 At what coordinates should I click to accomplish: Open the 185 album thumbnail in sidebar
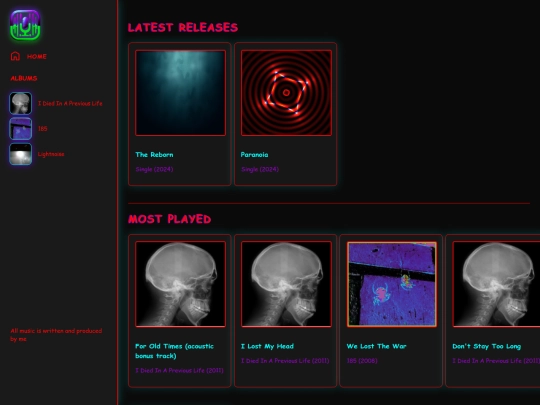21,128
